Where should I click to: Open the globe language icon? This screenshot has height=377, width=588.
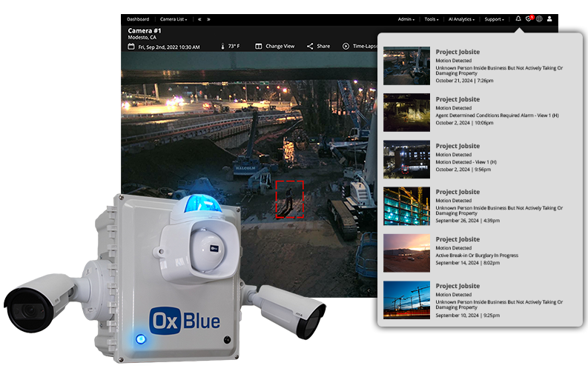pos(539,19)
